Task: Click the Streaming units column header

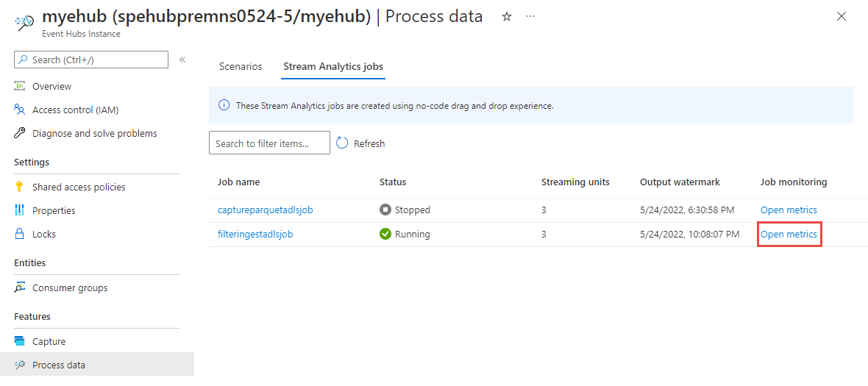Action: coord(576,182)
